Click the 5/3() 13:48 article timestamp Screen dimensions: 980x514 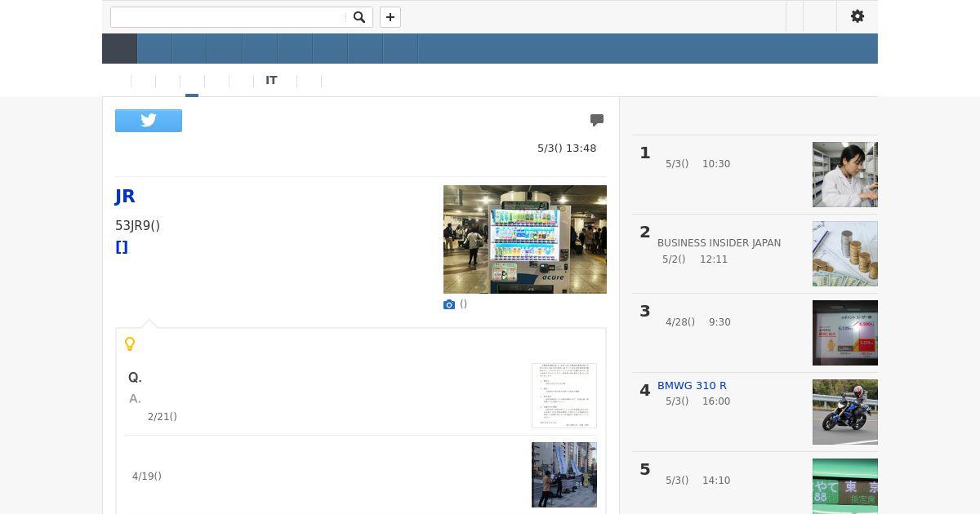[567, 148]
